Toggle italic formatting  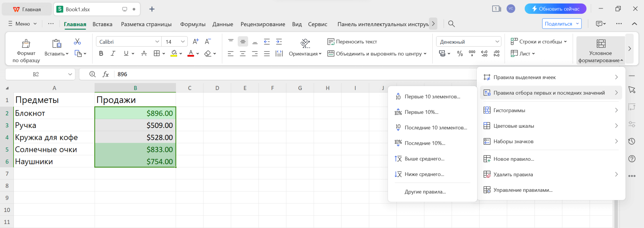113,54
